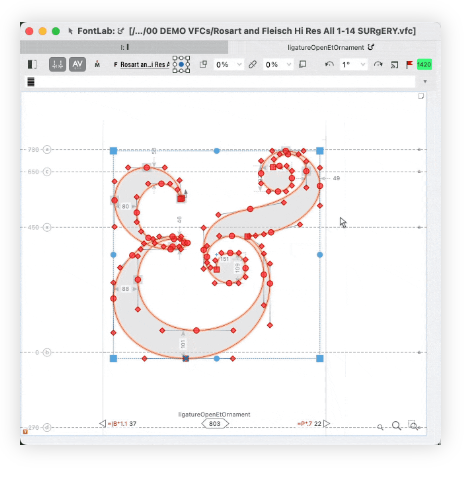Toggle the AV kerning mode button
This screenshot has width=476, height=481.
tap(77, 64)
